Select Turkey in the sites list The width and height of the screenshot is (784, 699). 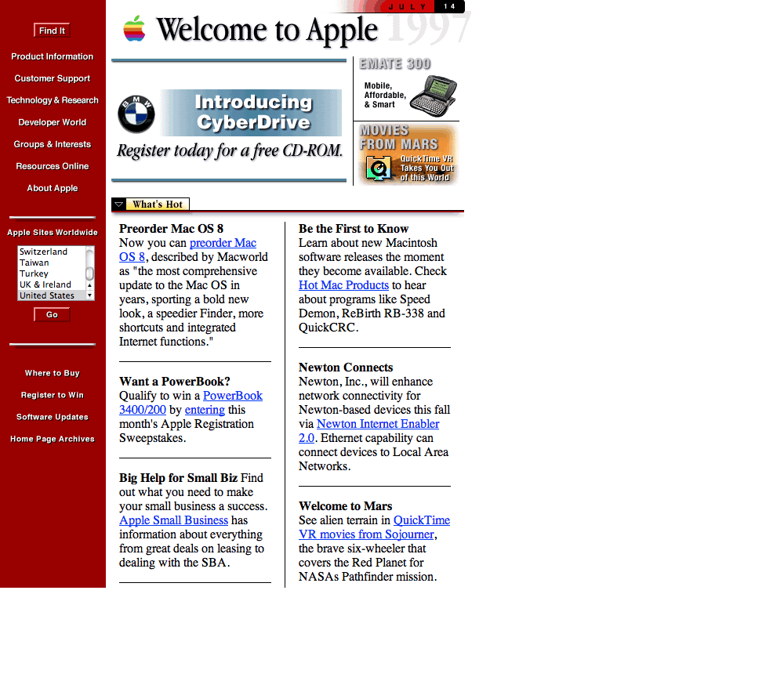click(x=52, y=273)
